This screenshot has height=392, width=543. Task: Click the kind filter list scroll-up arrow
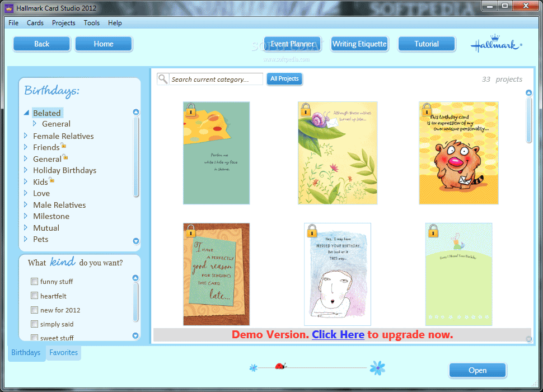pyautogui.click(x=135, y=278)
